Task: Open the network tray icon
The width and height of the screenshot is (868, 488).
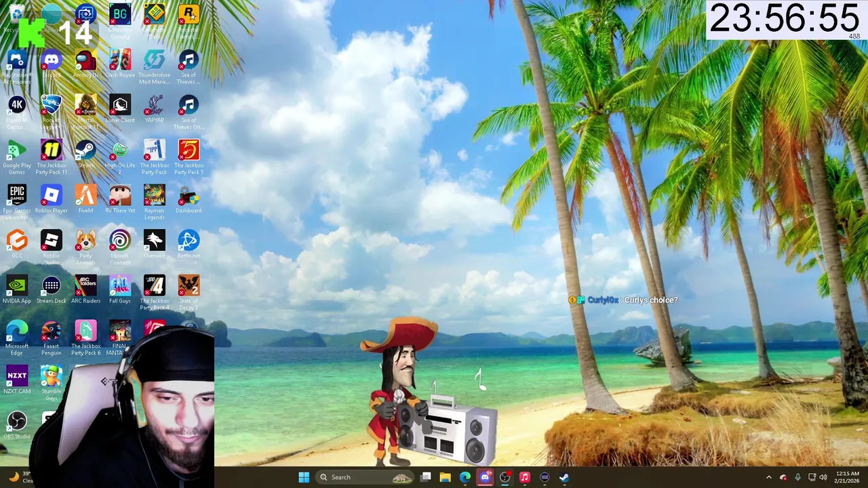Action: 812,477
